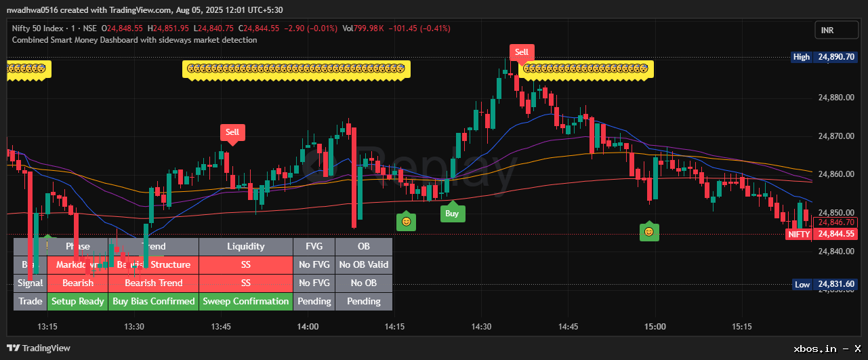This screenshot has width=868, height=360.
Task: Open the Nifty 50 Index symbol title
Action: pos(44,28)
